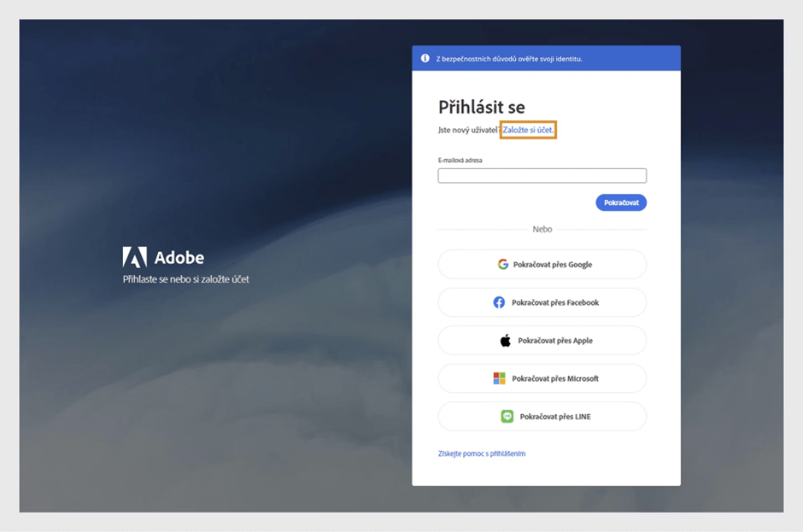Click the Facebook logo icon

[499, 302]
